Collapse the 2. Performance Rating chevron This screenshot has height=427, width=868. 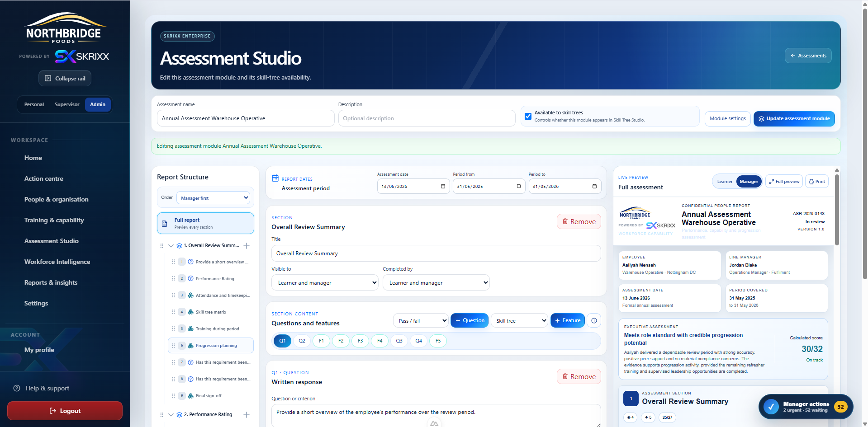[x=171, y=414]
